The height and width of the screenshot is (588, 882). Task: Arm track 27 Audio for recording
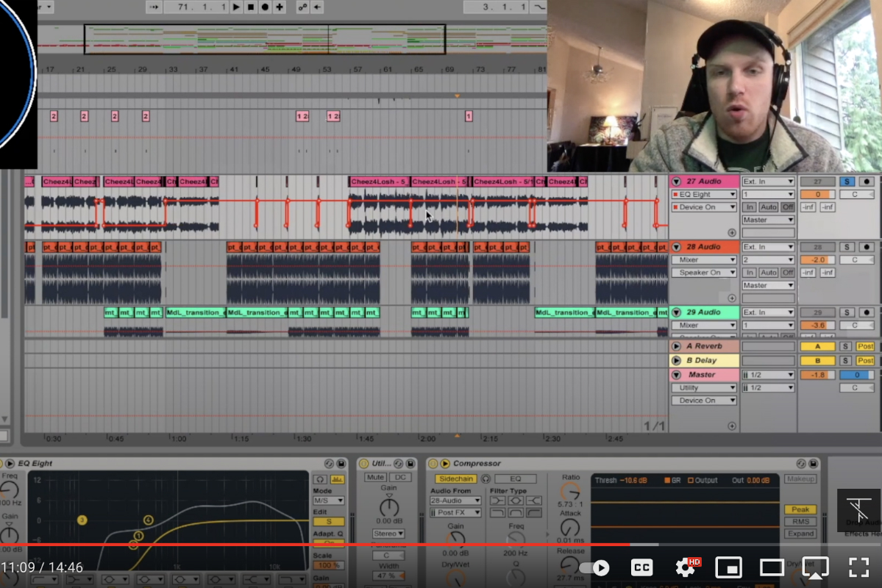[867, 182]
